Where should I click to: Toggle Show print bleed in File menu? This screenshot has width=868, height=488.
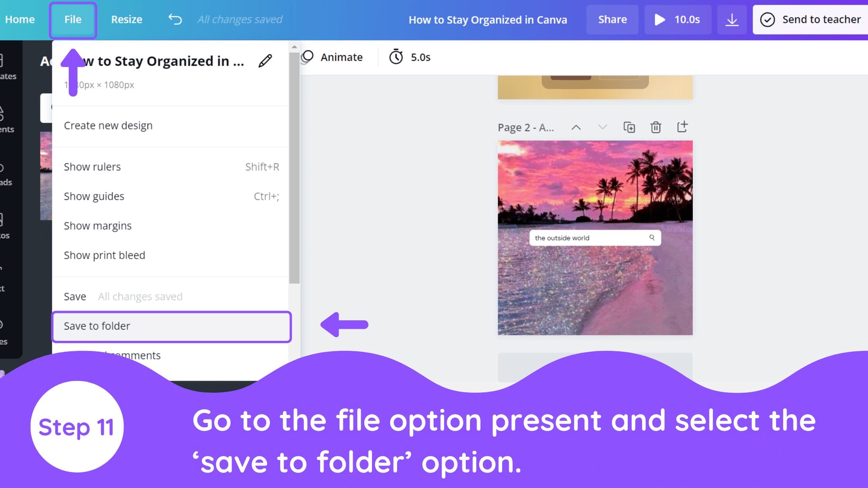point(104,255)
